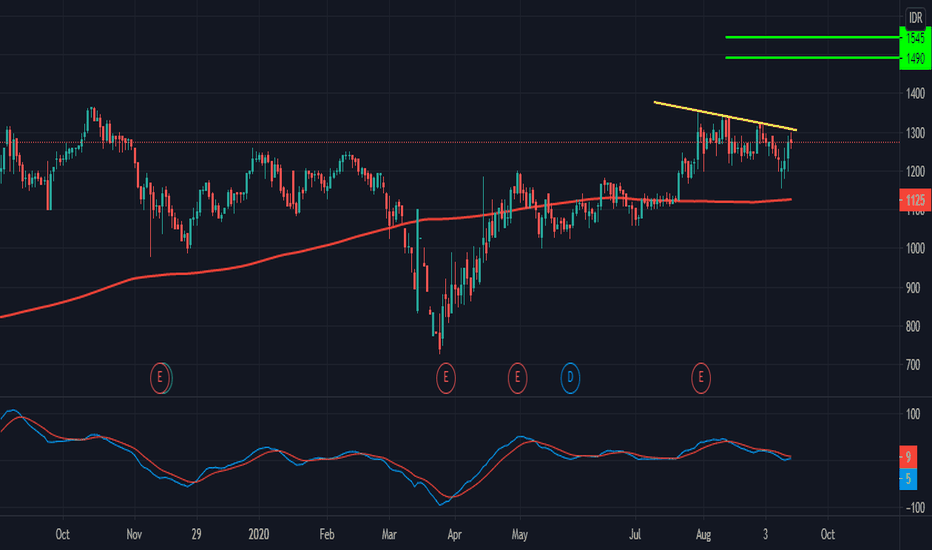Click the 1000 price axis label
The height and width of the screenshot is (550, 932).
(x=915, y=249)
